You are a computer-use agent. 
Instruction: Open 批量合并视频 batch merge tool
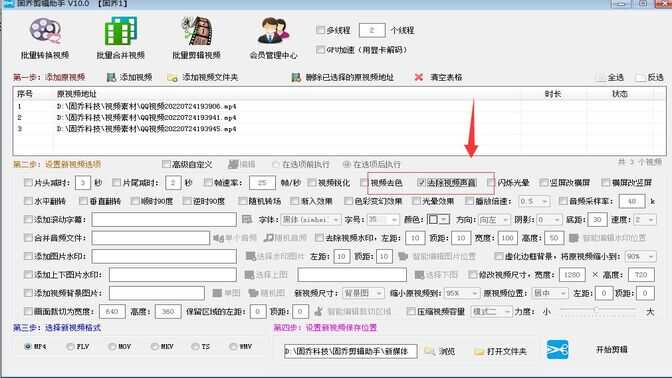pyautogui.click(x=120, y=38)
